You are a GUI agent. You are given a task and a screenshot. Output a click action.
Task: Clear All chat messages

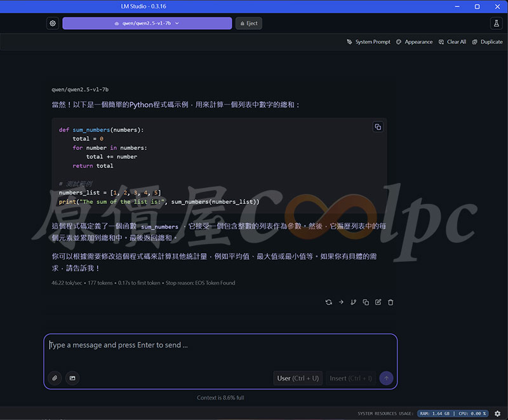coord(452,42)
